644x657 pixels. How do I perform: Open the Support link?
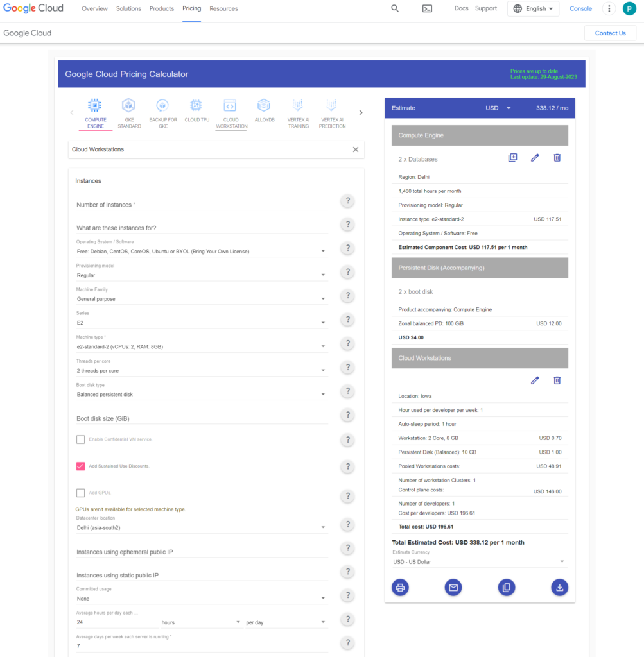tap(486, 8)
